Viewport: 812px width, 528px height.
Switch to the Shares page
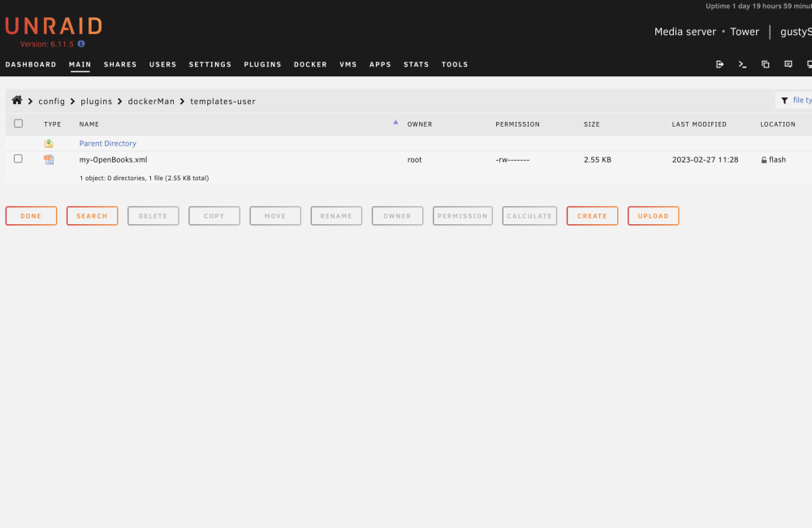click(x=120, y=64)
